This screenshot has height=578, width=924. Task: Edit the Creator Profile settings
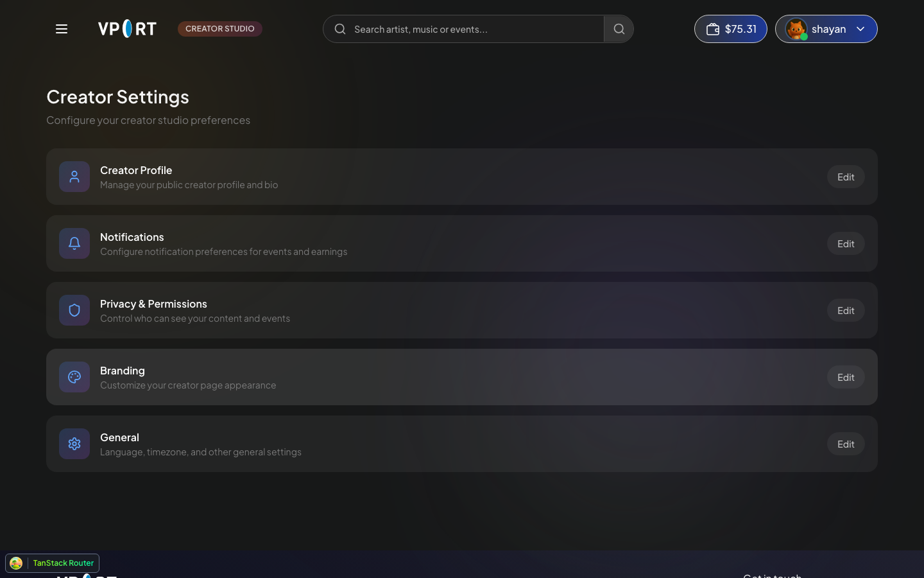(846, 177)
